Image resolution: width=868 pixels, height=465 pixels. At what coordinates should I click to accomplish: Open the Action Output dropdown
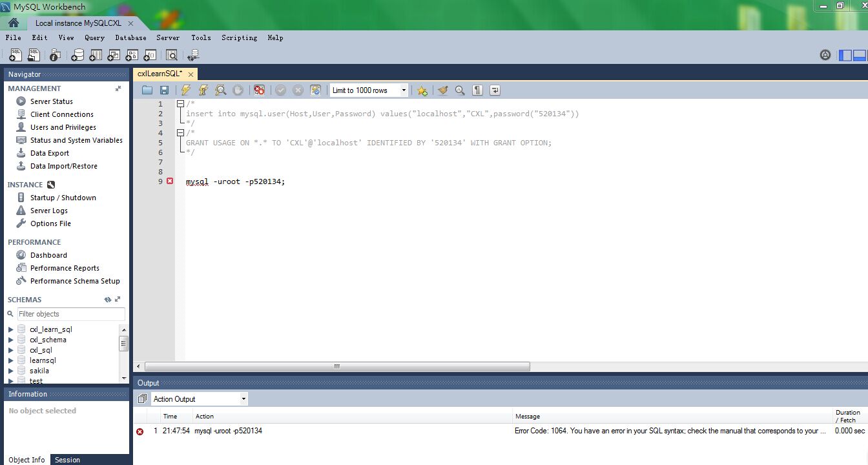199,399
